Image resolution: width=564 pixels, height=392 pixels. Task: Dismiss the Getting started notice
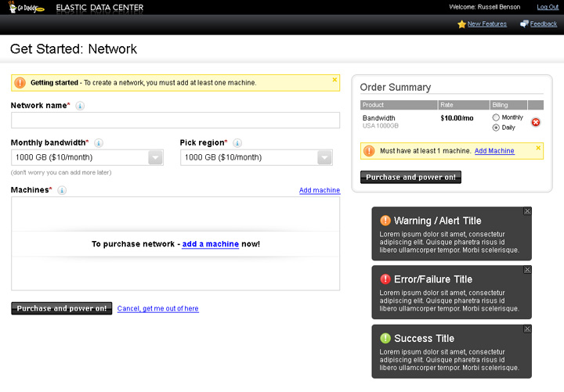pos(334,79)
